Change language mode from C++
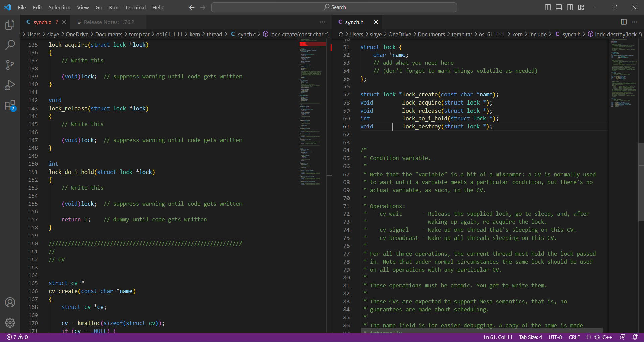Image resolution: width=644 pixels, height=342 pixels. click(x=607, y=337)
